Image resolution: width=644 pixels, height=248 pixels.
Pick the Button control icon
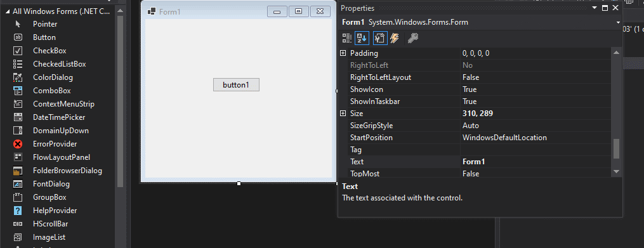click(18, 37)
